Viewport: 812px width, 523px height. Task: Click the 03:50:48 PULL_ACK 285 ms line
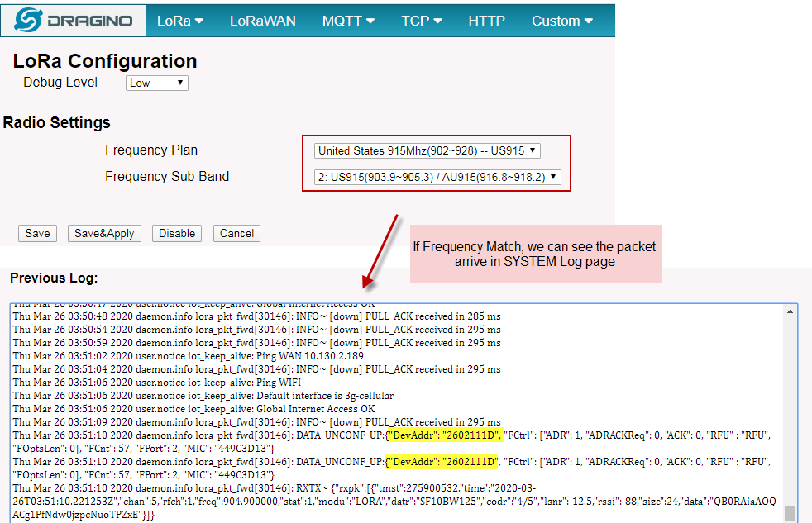257,316
